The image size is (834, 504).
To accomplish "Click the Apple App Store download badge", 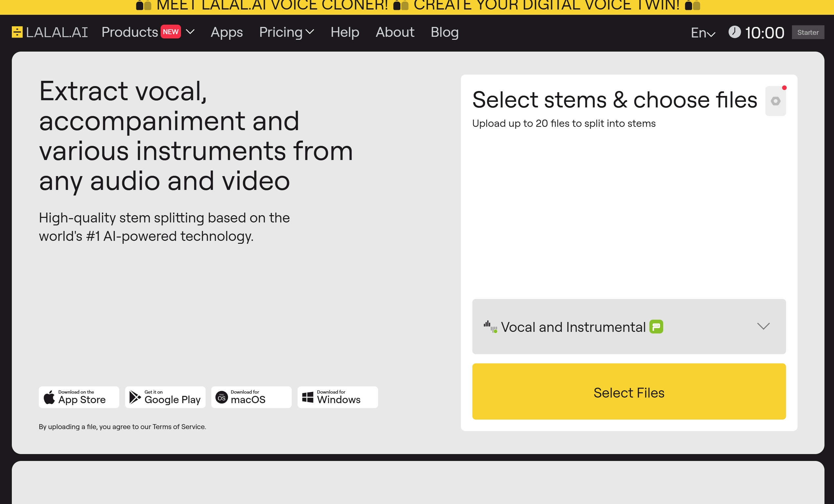I will 79,397.
